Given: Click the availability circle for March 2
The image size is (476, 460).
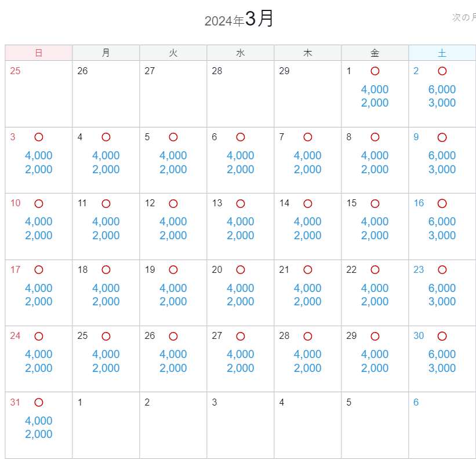Looking at the screenshot, I should pyautogui.click(x=442, y=71).
